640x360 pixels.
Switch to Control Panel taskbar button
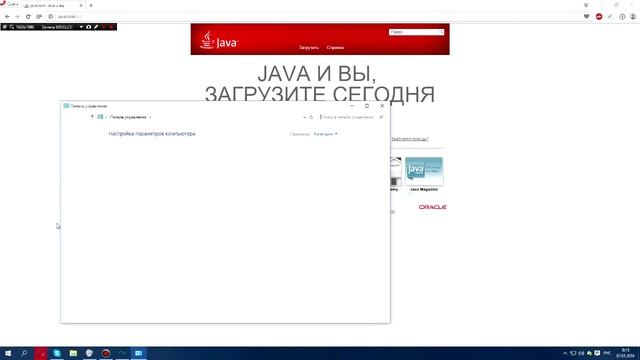pos(138,353)
